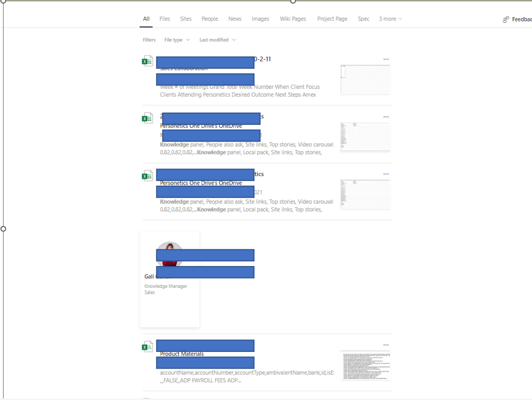Expand the 3 more tabs menu
This screenshot has width=532, height=400.
390,19
